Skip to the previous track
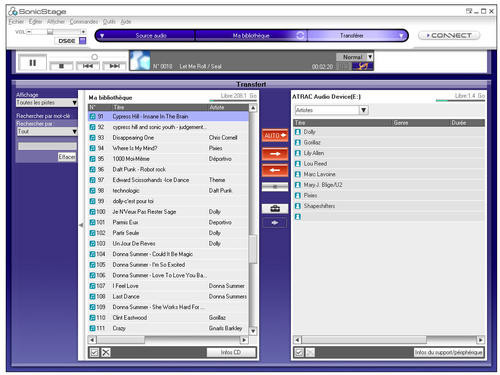Viewport: 500px width, 375px height. tap(88, 66)
